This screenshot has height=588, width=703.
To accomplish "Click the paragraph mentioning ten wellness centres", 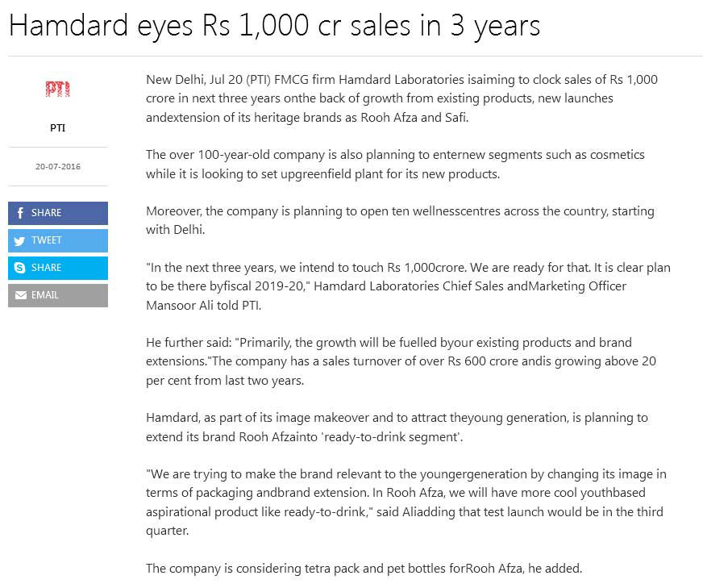I will [x=400, y=220].
